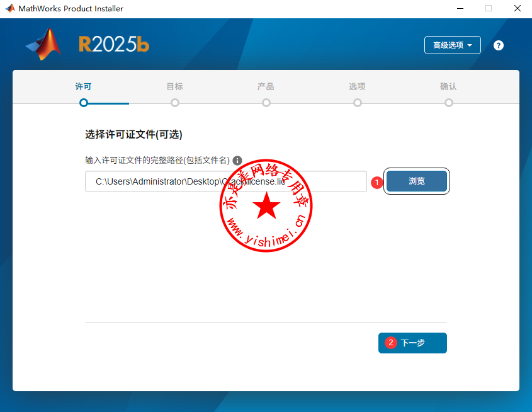Select the 选项 step label
This screenshot has width=532, height=412.
point(357,86)
